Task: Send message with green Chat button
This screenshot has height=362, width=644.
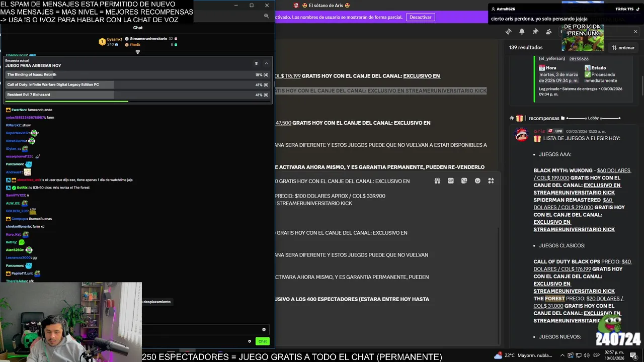Action: [x=263, y=341]
